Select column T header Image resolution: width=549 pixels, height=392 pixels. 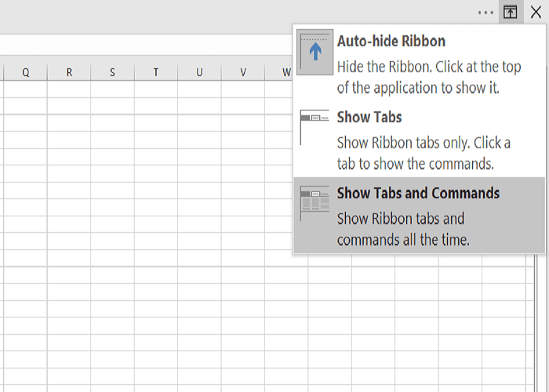(x=156, y=72)
